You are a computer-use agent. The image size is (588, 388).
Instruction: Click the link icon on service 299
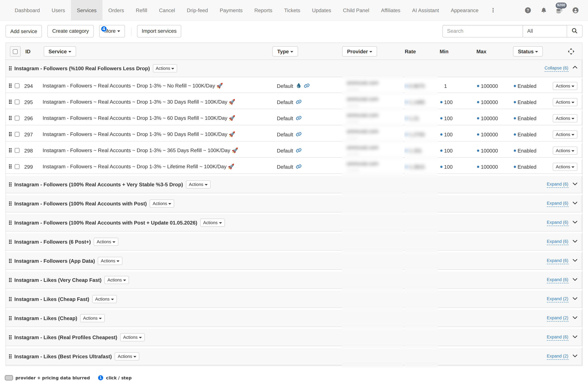tap(299, 167)
